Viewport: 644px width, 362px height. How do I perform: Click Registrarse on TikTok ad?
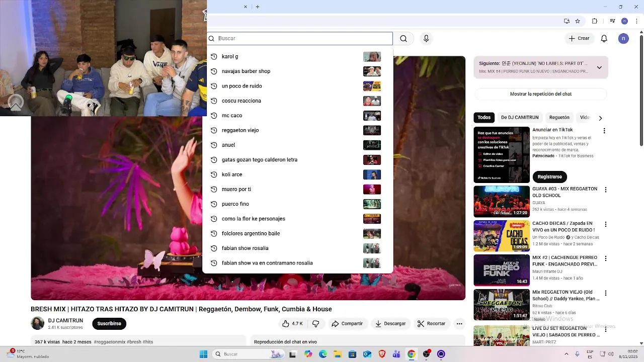point(549,177)
